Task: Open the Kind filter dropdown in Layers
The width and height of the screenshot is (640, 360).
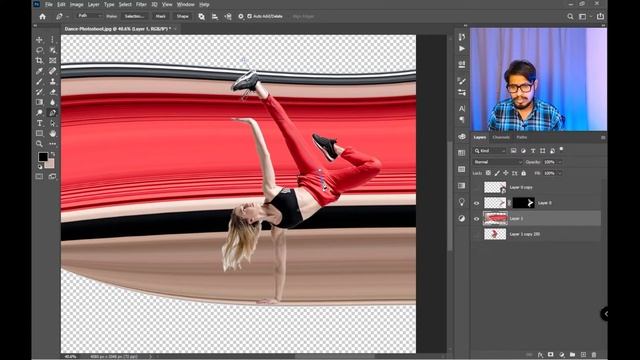Action: pyautogui.click(x=490, y=151)
